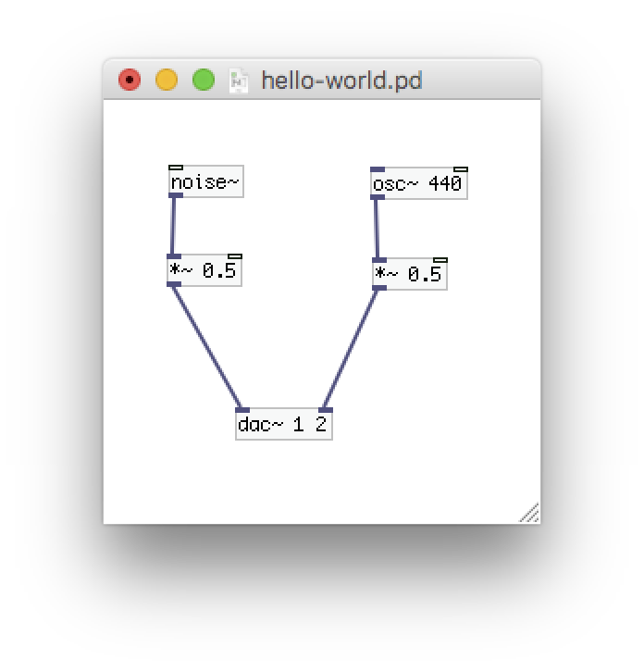Zoom the window using the green button
This screenshot has height=672, width=644.
204,81
